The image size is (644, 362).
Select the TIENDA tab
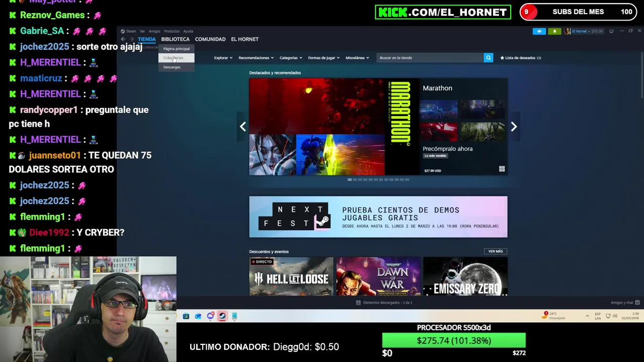[x=147, y=39]
